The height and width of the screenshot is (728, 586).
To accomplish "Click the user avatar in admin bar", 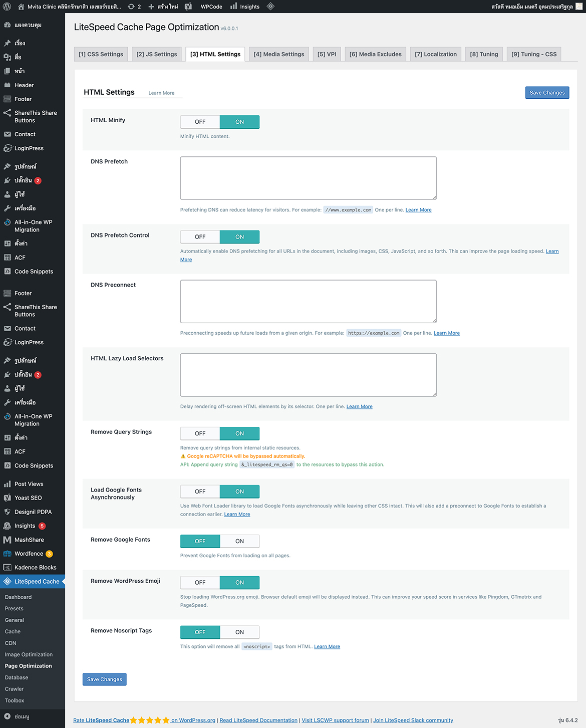I will click(579, 7).
